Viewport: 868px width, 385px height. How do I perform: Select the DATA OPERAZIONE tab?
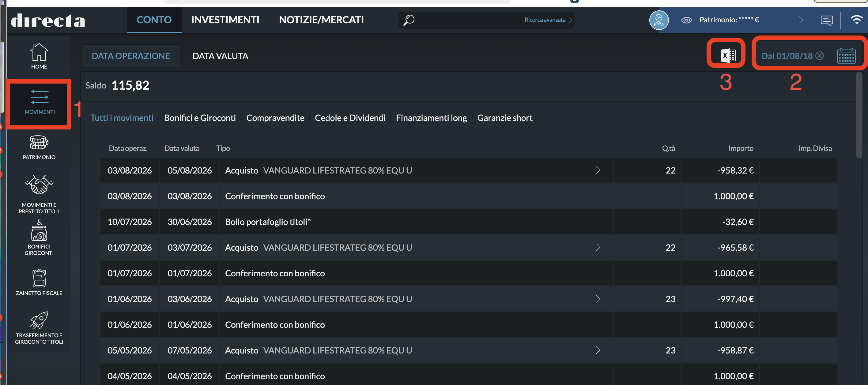131,56
